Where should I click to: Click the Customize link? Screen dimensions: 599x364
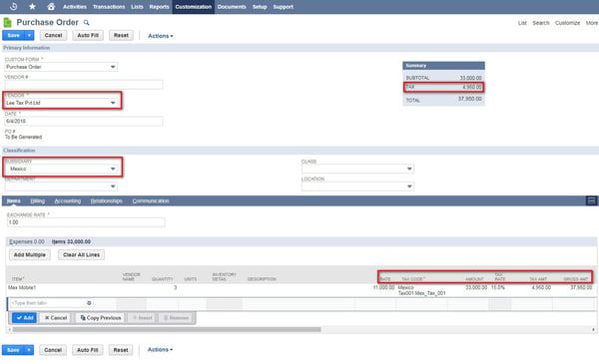pyautogui.click(x=567, y=23)
